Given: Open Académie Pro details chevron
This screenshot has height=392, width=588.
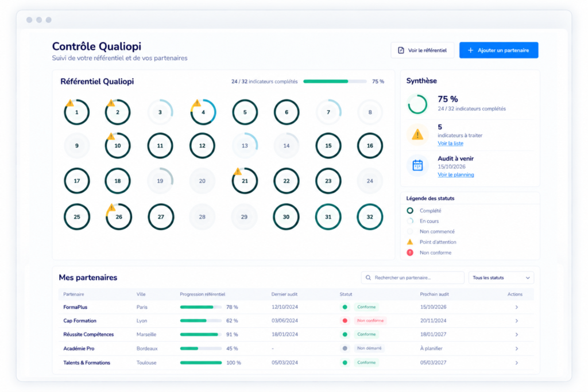Looking at the screenshot, I should click(516, 348).
